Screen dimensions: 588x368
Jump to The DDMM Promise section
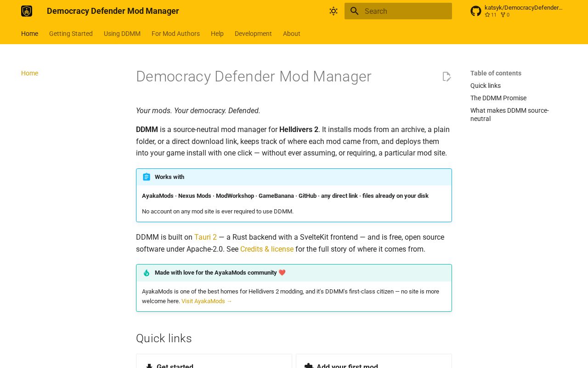pos(498,98)
